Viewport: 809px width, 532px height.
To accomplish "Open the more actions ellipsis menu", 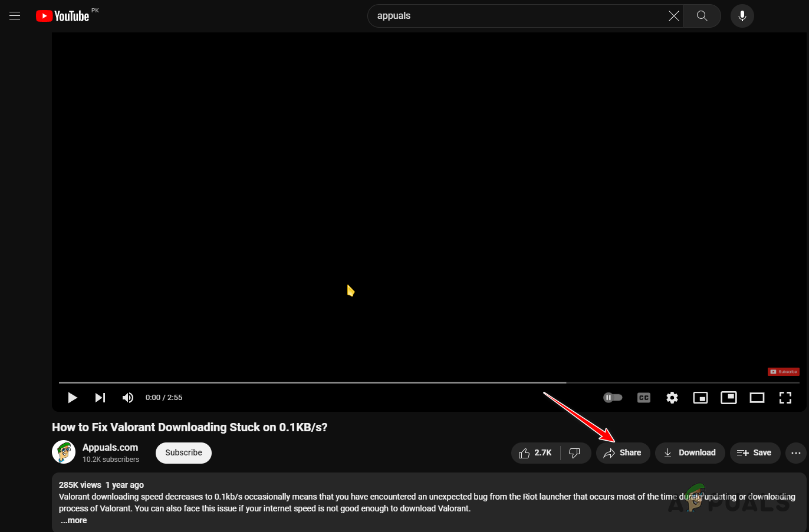I will (795, 452).
